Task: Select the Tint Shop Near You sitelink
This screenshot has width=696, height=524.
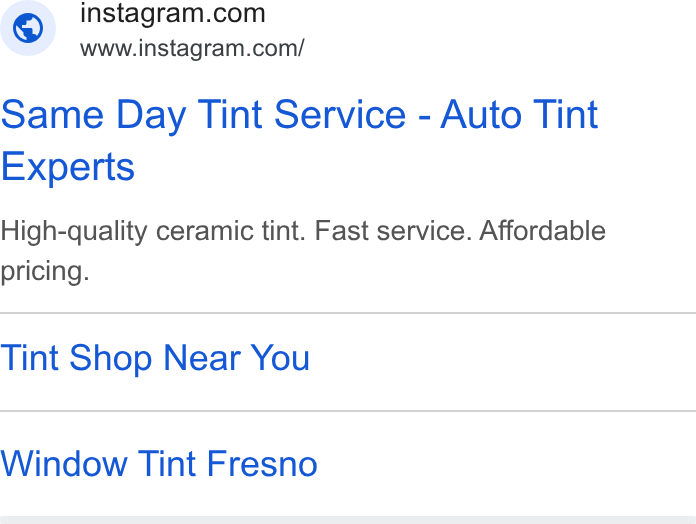Action: 155,358
